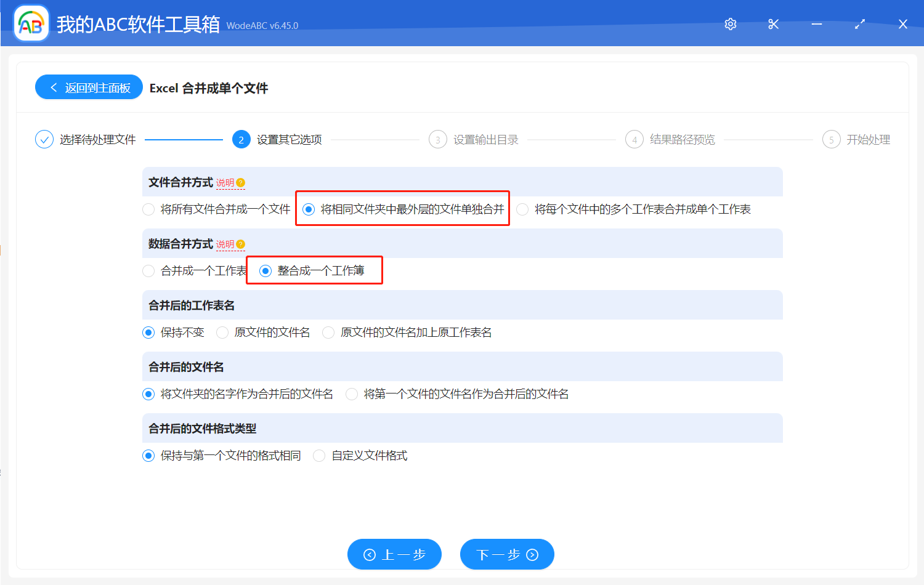Click the ABC app logo icon
This screenshot has height=585, width=924.
click(30, 23)
